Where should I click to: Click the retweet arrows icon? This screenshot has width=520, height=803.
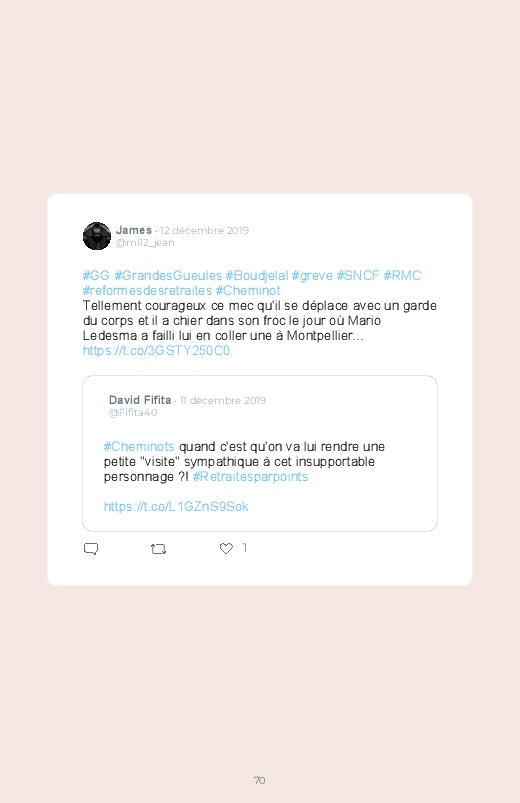(x=158, y=549)
